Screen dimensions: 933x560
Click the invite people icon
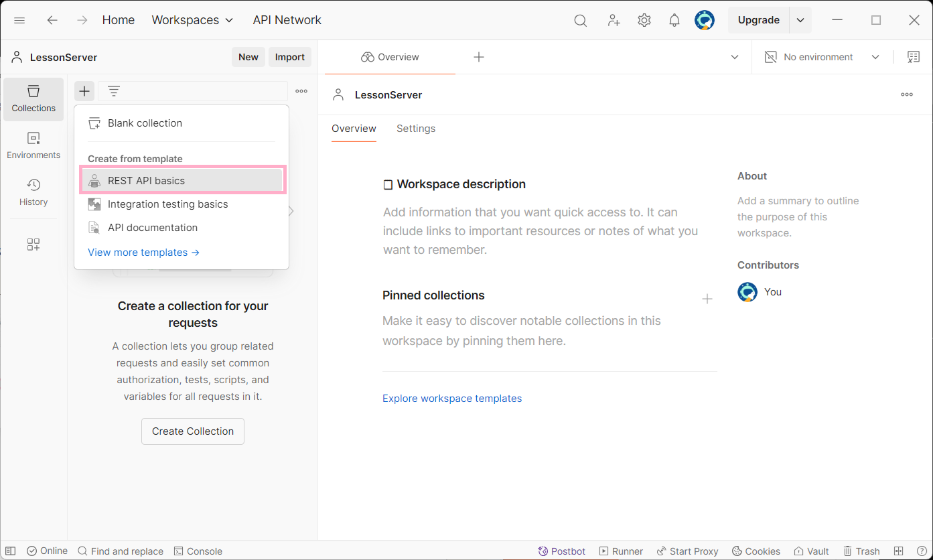coord(614,20)
